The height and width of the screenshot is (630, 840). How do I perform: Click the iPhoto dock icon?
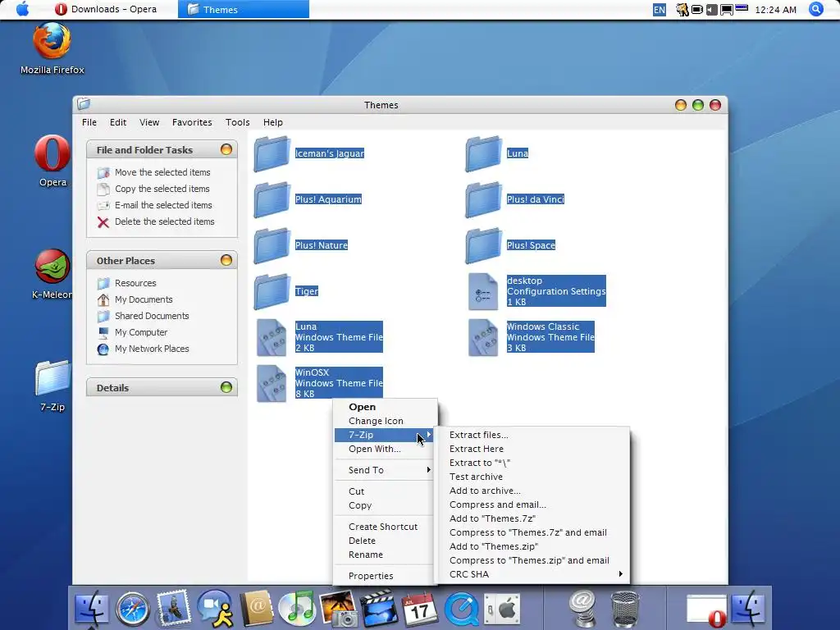(338, 608)
